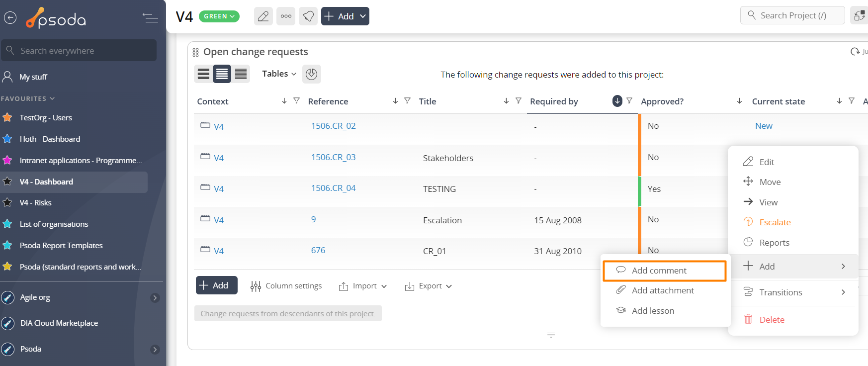Collapse the sidebar menu icon
The width and height of the screenshot is (868, 366).
tap(150, 18)
